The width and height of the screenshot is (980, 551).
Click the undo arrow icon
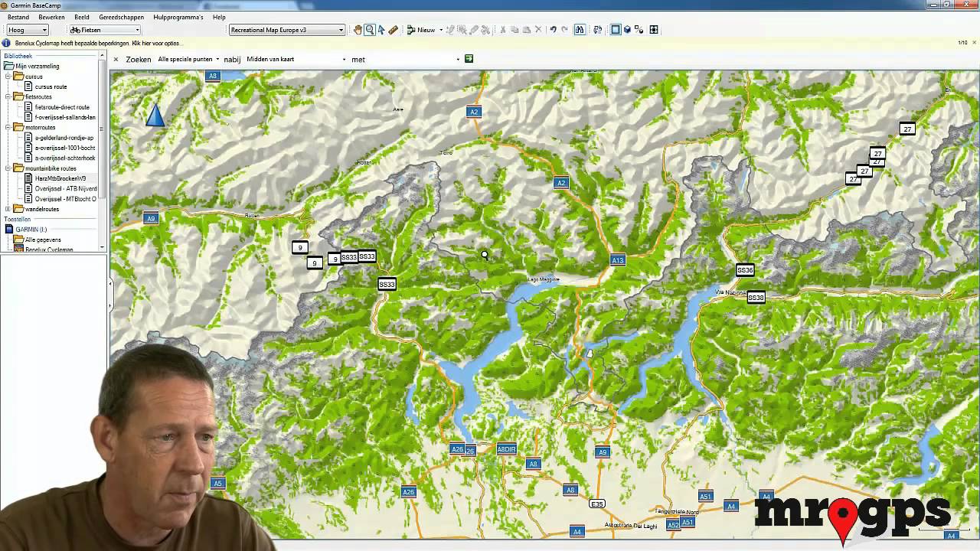pos(553,30)
